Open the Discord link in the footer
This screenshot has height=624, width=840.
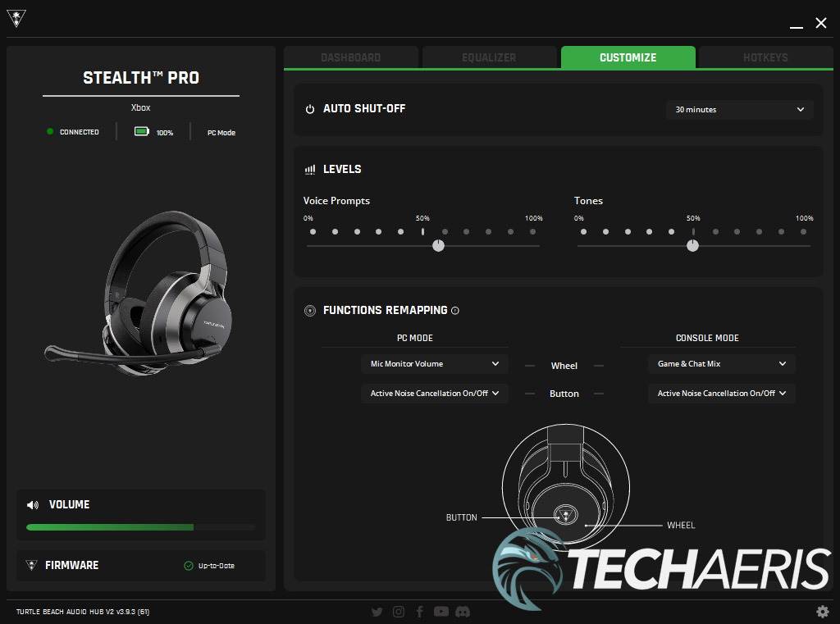tap(463, 612)
